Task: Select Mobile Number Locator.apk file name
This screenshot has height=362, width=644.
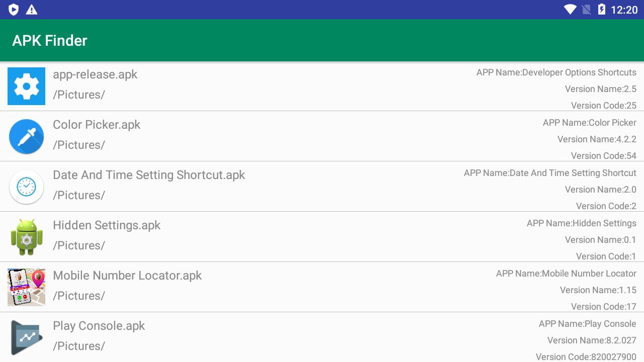Action: click(x=127, y=276)
